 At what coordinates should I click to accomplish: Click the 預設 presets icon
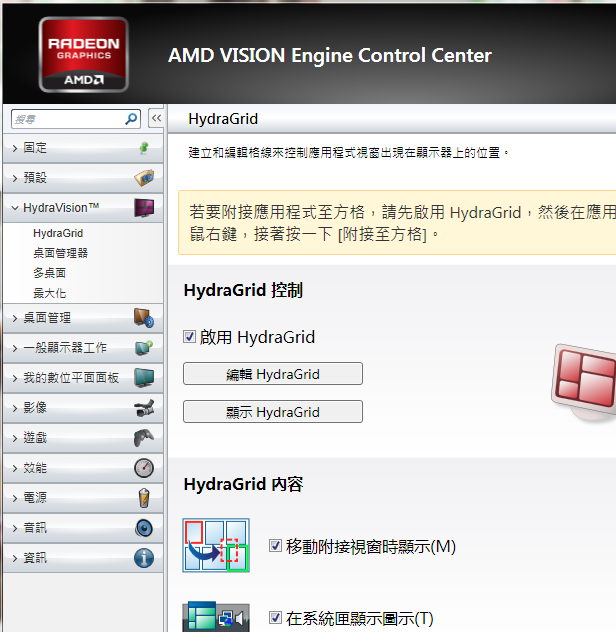(144, 178)
